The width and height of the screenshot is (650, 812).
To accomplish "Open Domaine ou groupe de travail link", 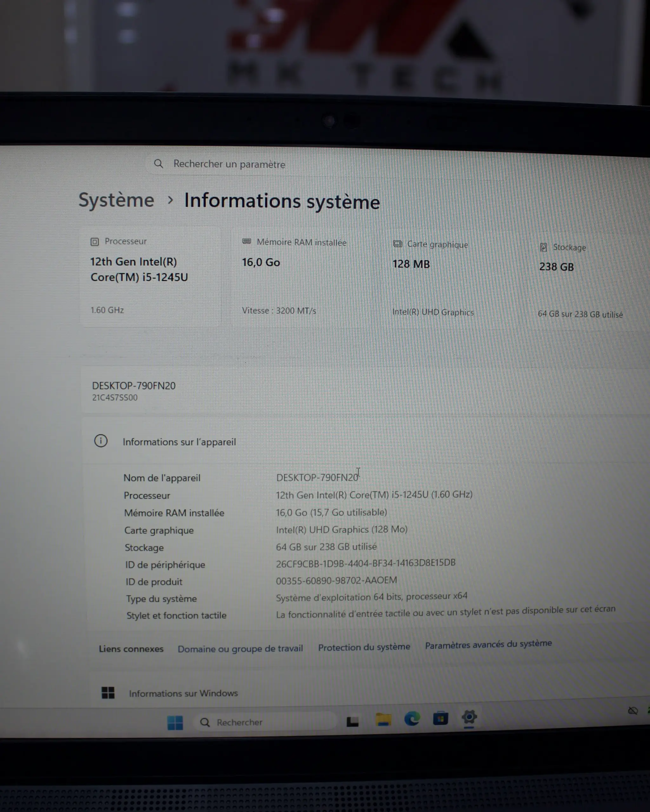I will tap(240, 649).
